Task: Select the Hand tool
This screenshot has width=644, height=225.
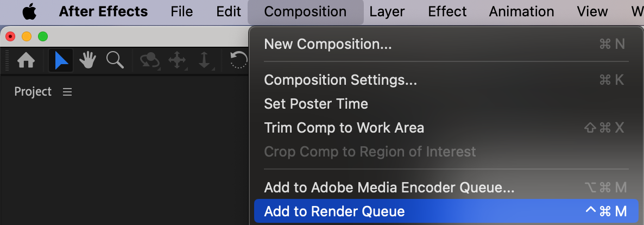Action: pyautogui.click(x=87, y=60)
